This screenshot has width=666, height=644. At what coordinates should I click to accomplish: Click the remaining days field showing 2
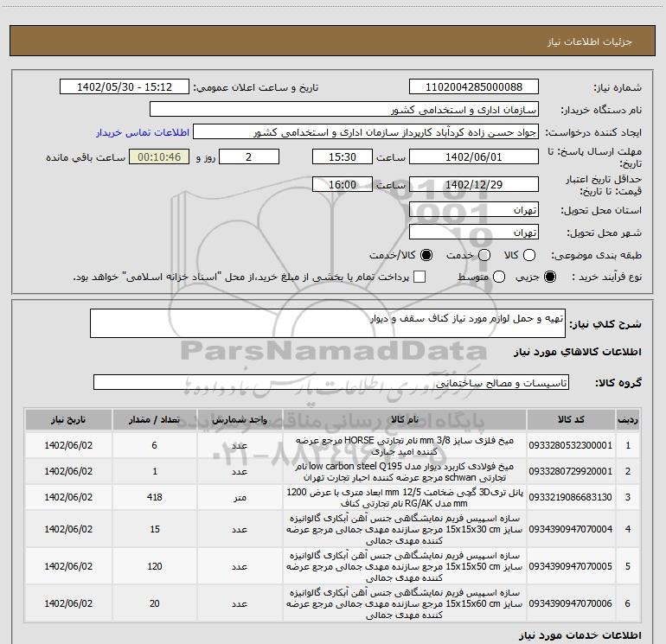tap(249, 156)
